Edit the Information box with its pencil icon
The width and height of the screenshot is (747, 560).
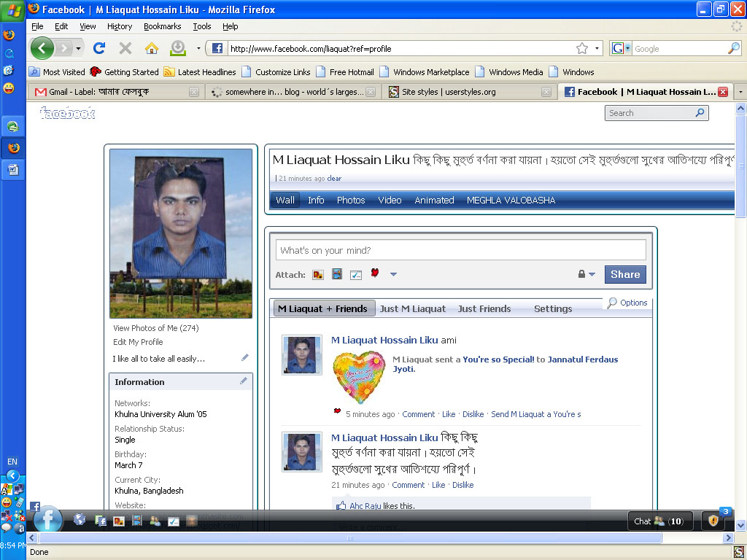point(244,381)
